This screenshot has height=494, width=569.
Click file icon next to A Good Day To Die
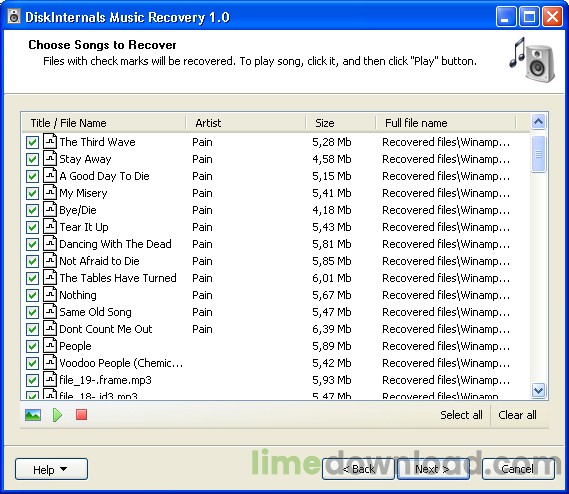[50, 175]
